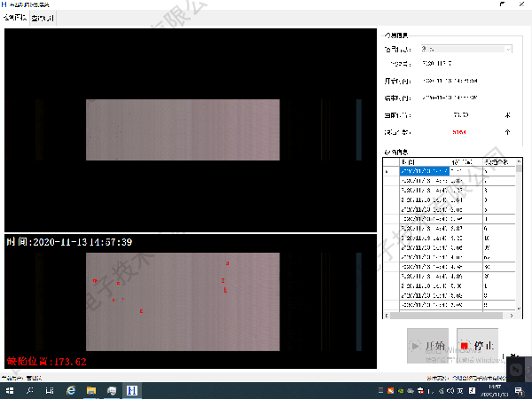Click the taskbar clock and date
The width and height of the screenshot is (532, 399).
pos(497,390)
